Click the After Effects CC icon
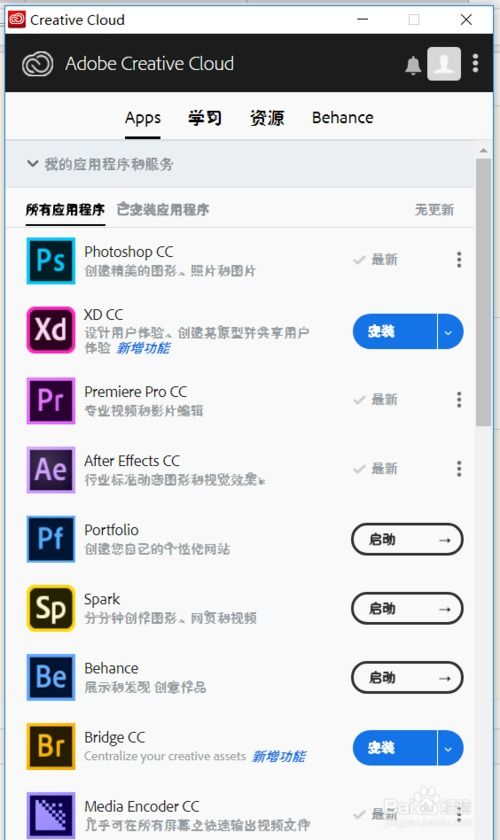 (51, 470)
